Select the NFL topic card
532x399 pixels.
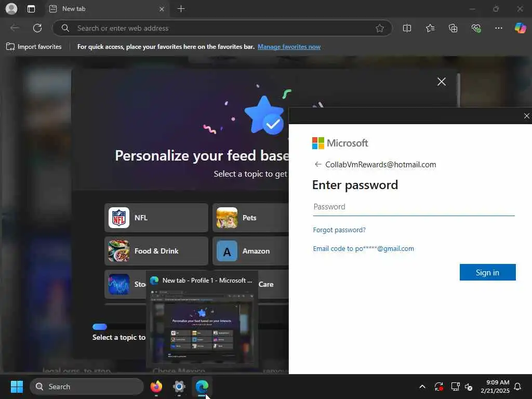(x=156, y=218)
